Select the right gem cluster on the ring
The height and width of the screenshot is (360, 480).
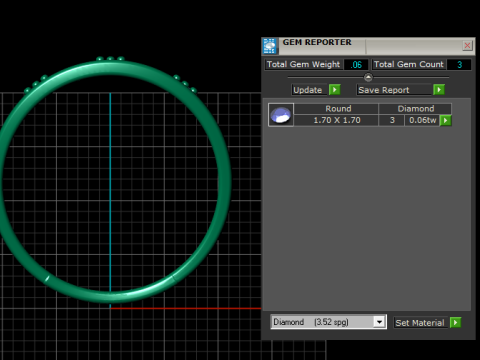click(x=185, y=83)
